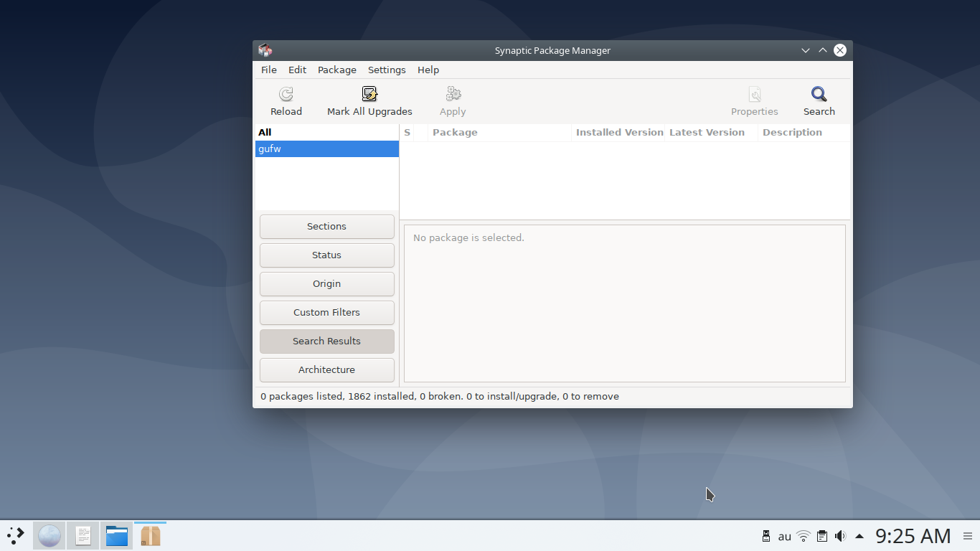Click the Apply gears icon
The width and height of the screenshot is (980, 551).
453,94
